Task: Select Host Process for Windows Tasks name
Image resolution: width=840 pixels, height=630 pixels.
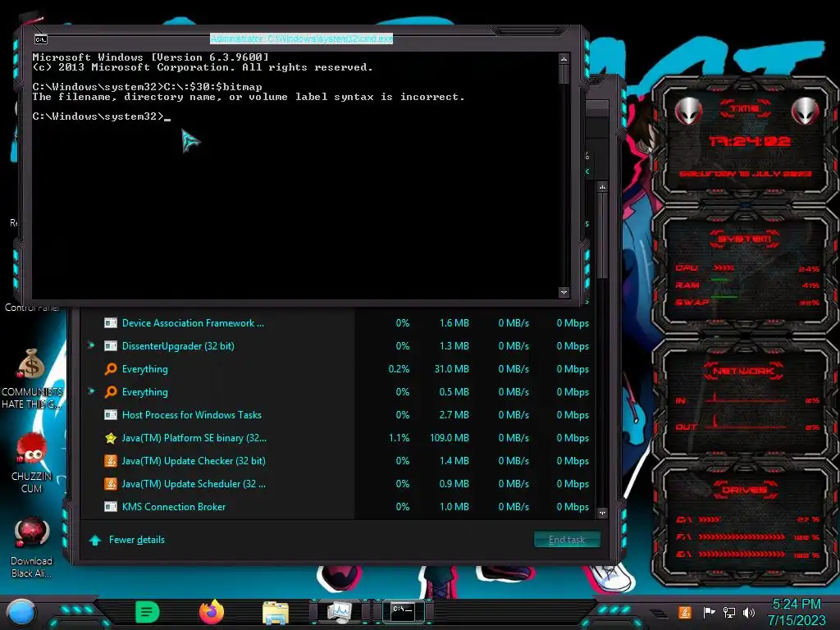Action: [x=192, y=414]
